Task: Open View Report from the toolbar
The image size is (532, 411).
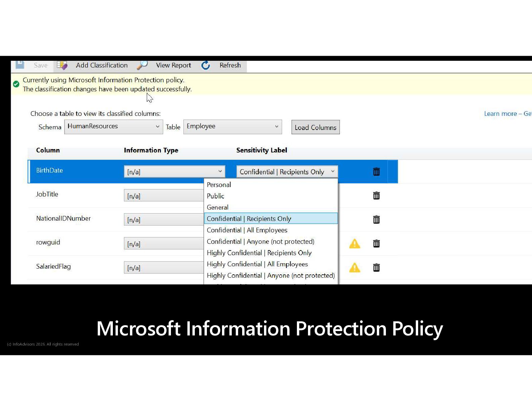Action: click(173, 65)
